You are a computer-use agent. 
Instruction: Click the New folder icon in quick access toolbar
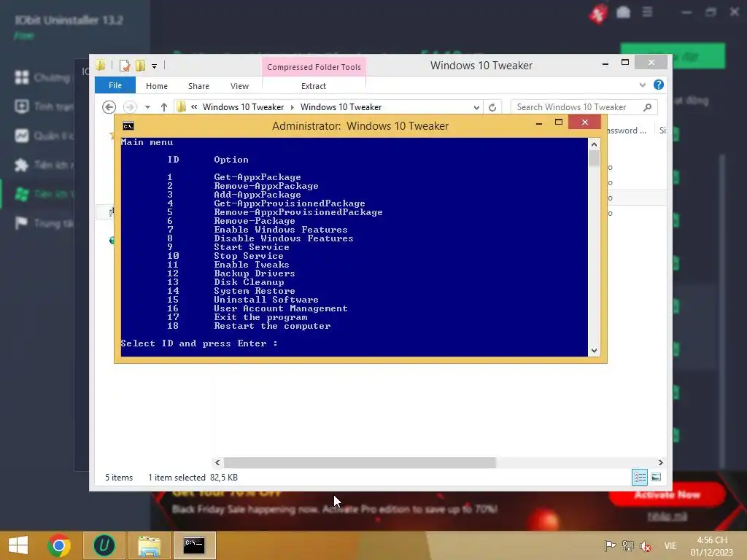point(140,66)
